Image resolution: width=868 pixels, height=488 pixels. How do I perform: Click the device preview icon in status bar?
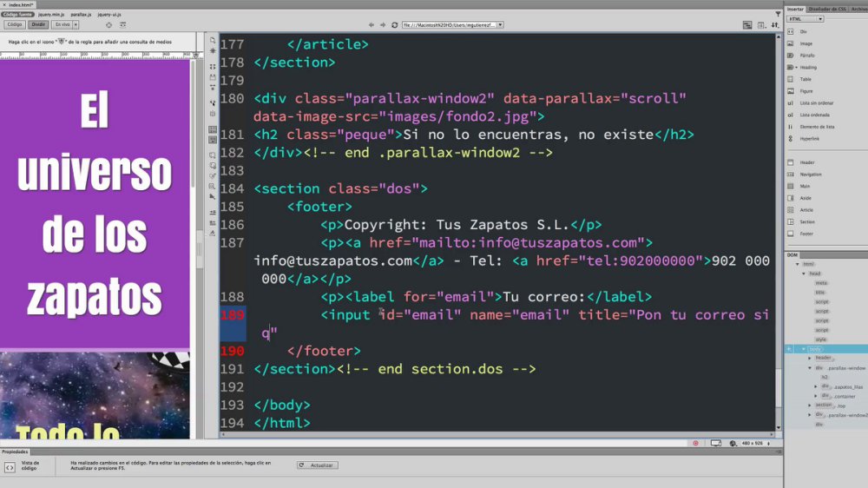pyautogui.click(x=716, y=443)
